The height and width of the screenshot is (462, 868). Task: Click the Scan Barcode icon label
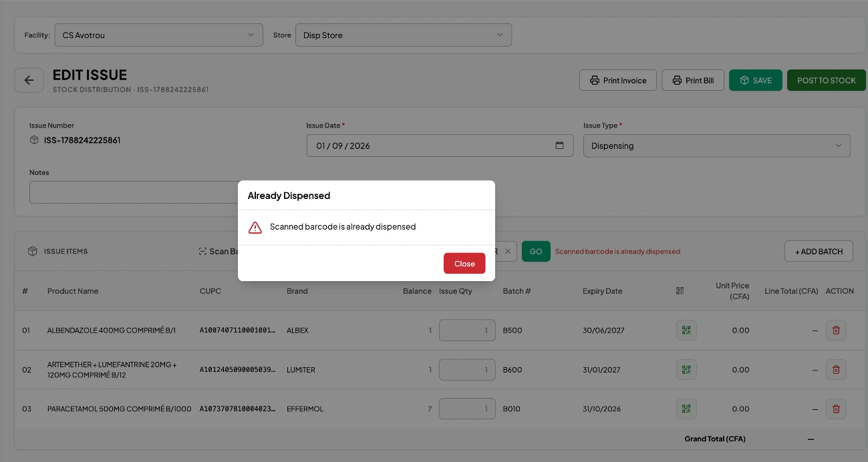tap(218, 251)
